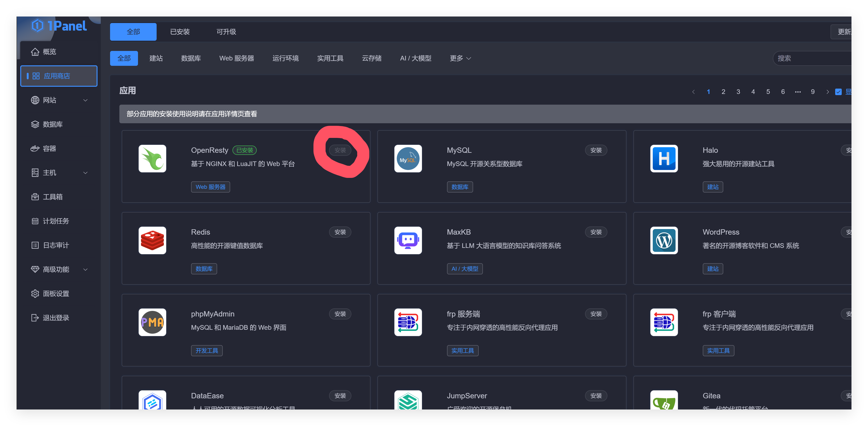Click the 退出登录 logout icon
868x426 pixels.
[x=35, y=318]
